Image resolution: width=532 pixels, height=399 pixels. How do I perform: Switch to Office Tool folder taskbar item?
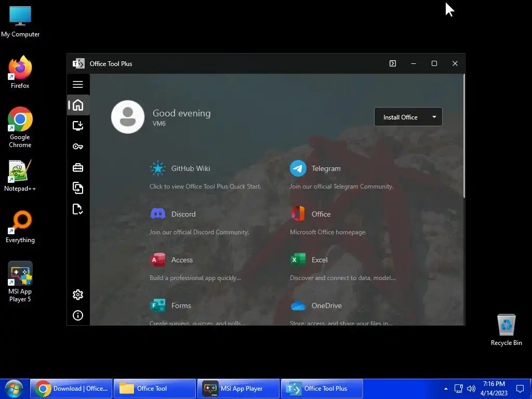tap(155, 389)
